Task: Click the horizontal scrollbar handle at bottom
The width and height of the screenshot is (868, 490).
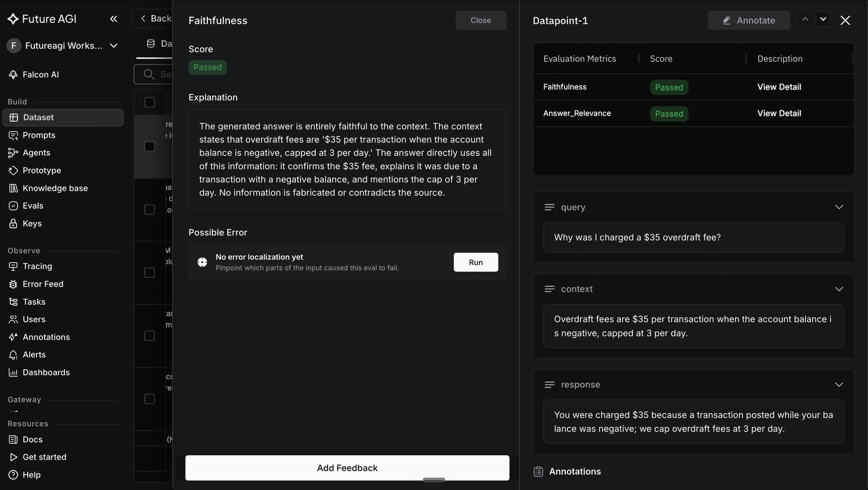Action: point(433,479)
